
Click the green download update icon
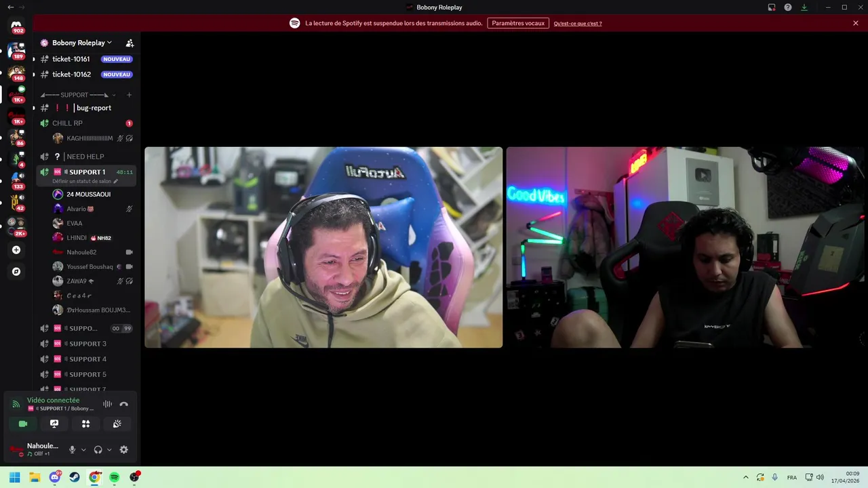[804, 7]
